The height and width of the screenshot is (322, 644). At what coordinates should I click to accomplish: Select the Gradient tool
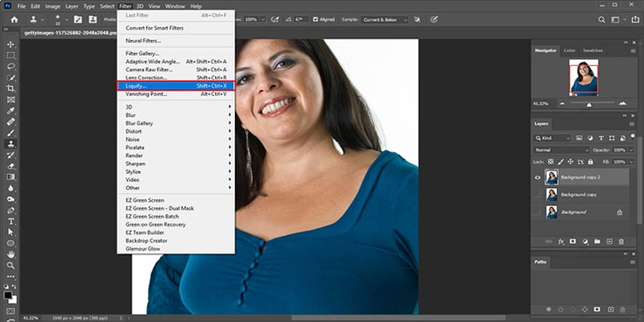(10, 177)
